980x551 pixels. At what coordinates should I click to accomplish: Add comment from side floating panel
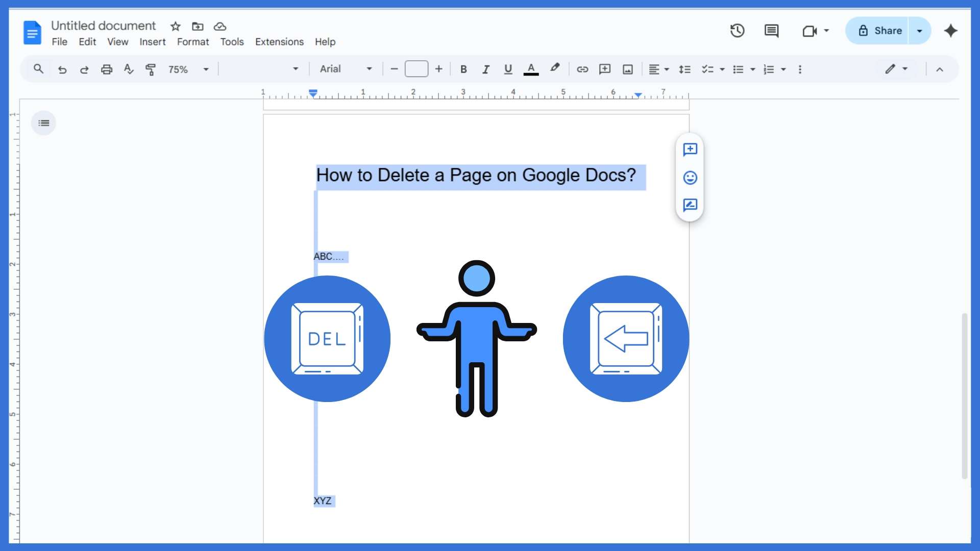pos(690,149)
